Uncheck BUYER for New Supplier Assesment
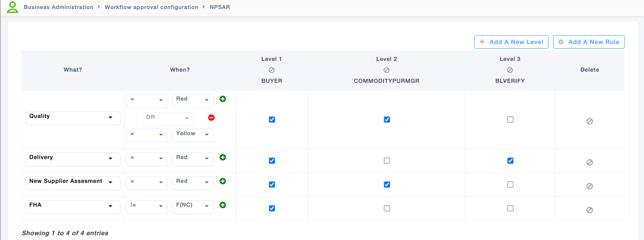This screenshot has height=240, width=644. pos(272,185)
